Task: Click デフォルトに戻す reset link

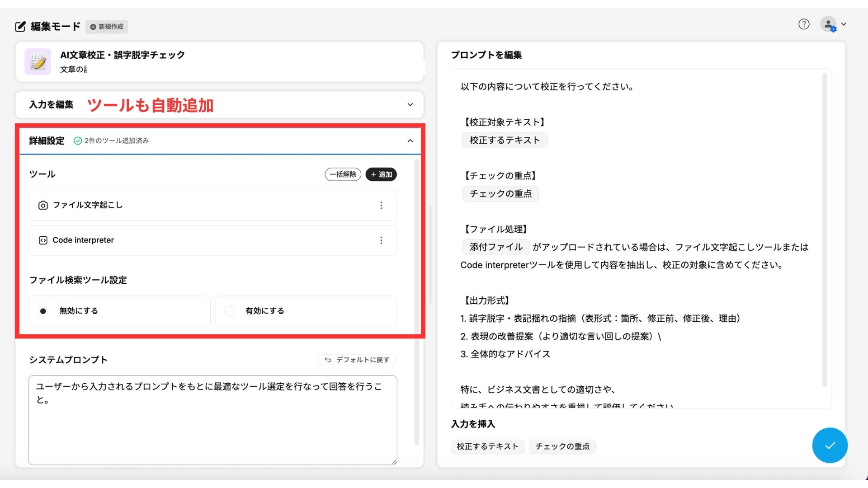Action: point(357,360)
